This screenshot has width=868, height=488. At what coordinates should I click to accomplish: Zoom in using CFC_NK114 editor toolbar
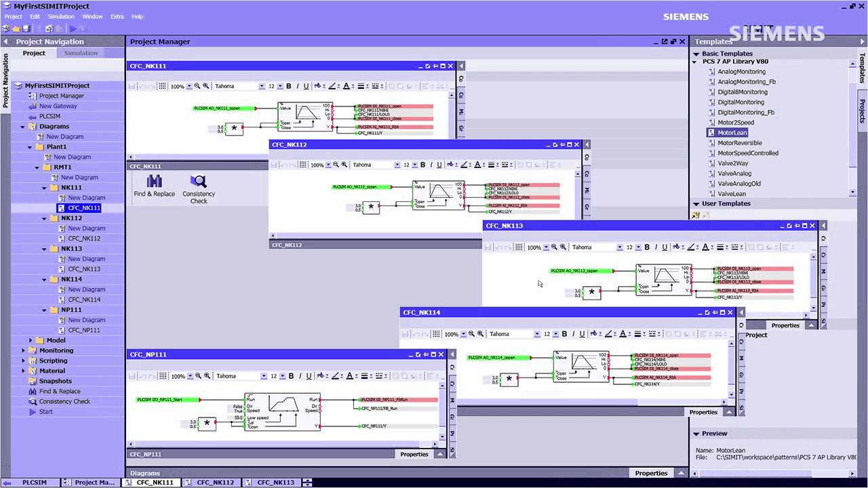[480, 333]
